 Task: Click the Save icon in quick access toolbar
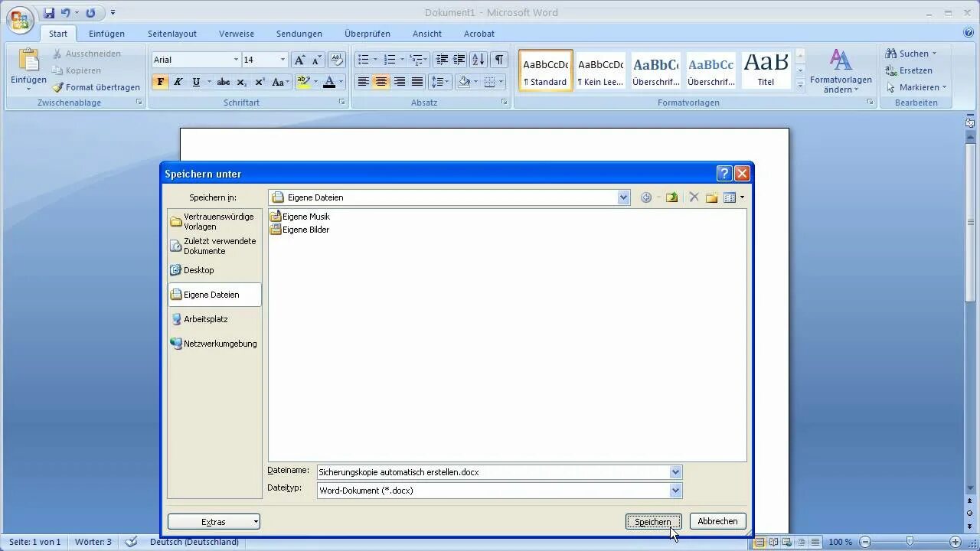[49, 13]
